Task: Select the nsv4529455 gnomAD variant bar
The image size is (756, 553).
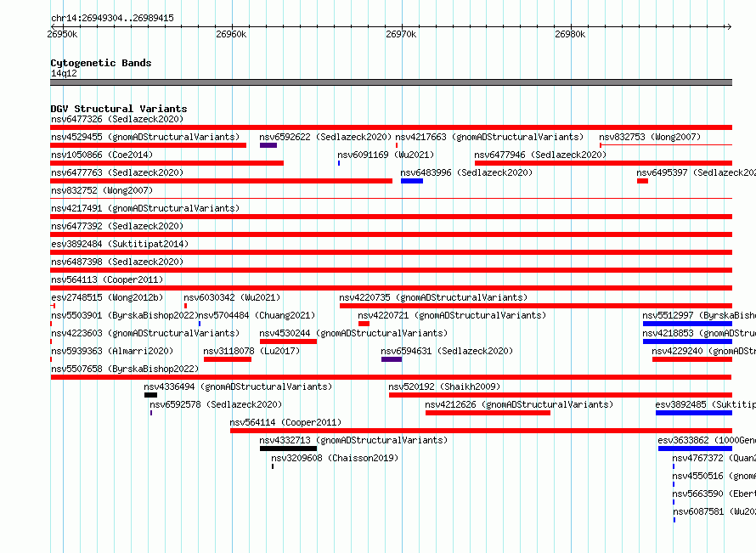Action: pyautogui.click(x=148, y=145)
